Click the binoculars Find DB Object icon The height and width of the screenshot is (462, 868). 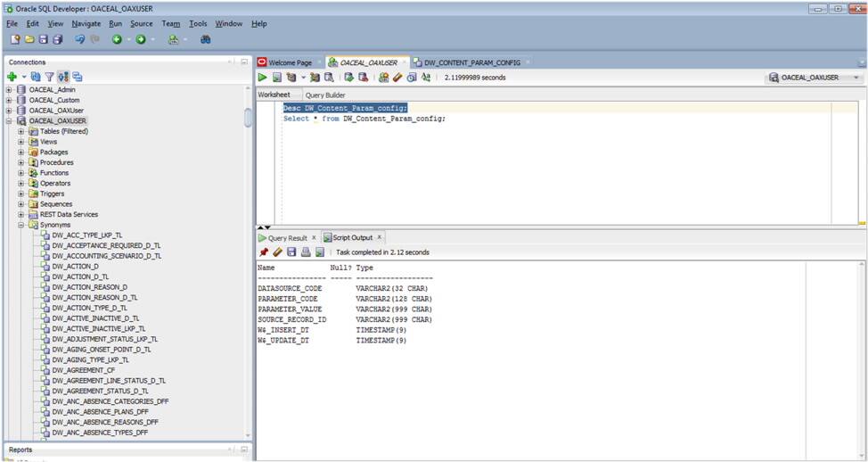pyautogui.click(x=205, y=39)
